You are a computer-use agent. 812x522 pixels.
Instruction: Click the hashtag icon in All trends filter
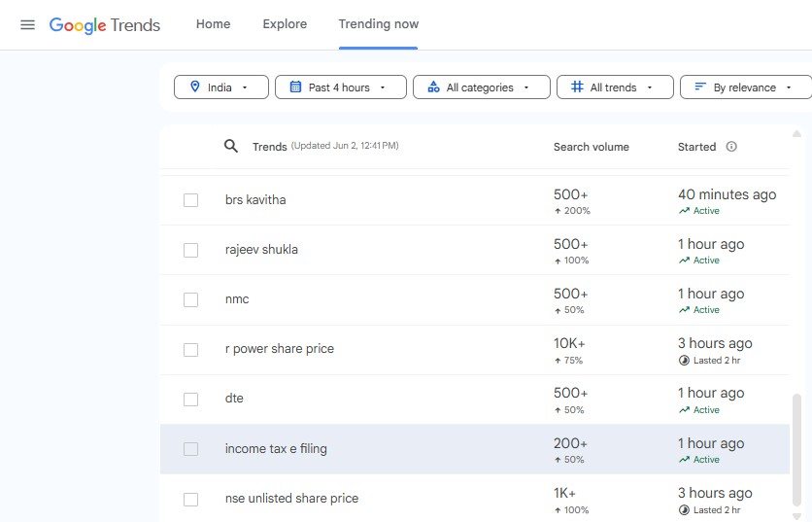577,87
